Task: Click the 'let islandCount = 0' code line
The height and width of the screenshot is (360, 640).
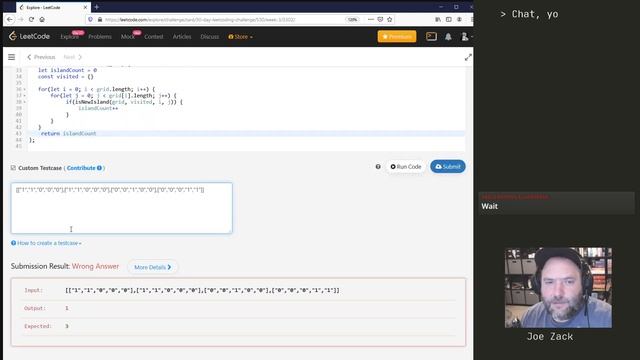Action: (67, 70)
